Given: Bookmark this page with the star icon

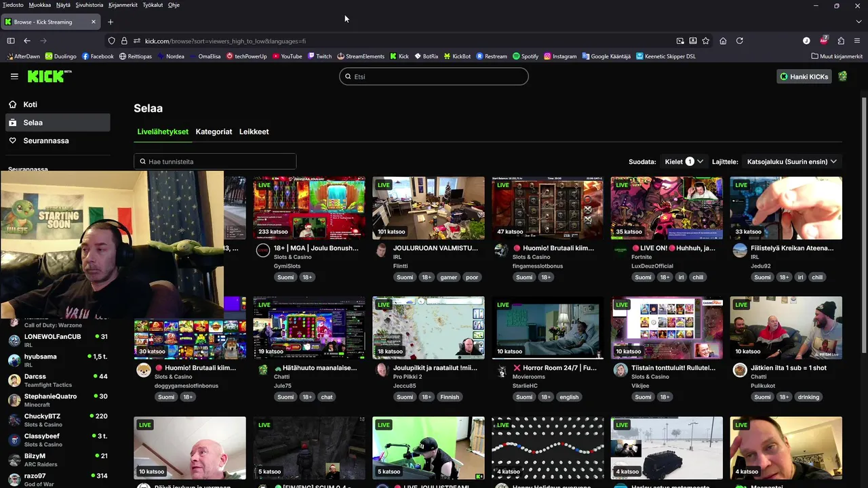Looking at the screenshot, I should point(706,41).
